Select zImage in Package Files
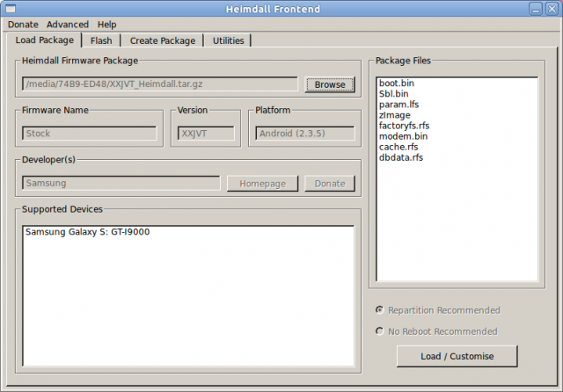Screen dimensions: 563x392 tap(394, 115)
